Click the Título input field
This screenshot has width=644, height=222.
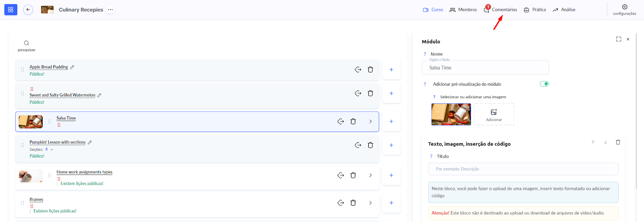[x=523, y=169]
